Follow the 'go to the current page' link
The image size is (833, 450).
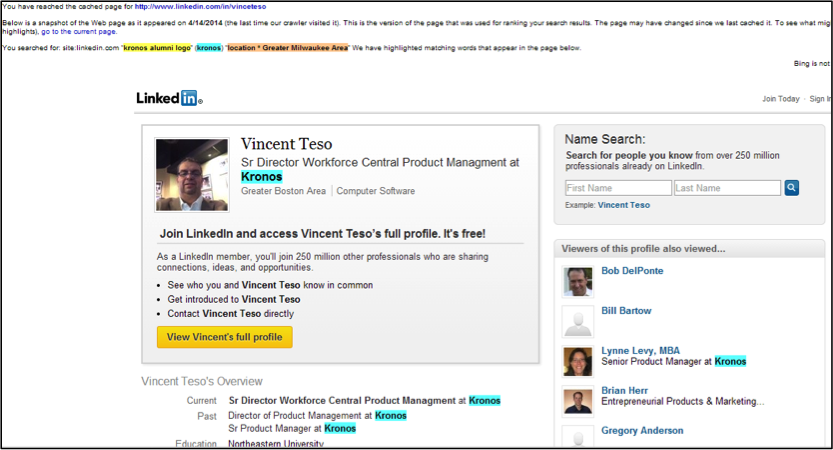(x=79, y=31)
